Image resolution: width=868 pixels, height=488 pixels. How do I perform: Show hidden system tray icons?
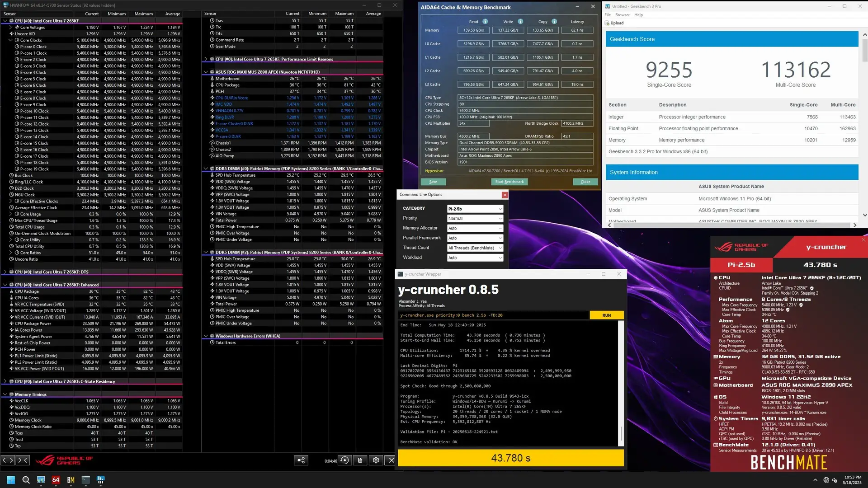tap(815, 480)
